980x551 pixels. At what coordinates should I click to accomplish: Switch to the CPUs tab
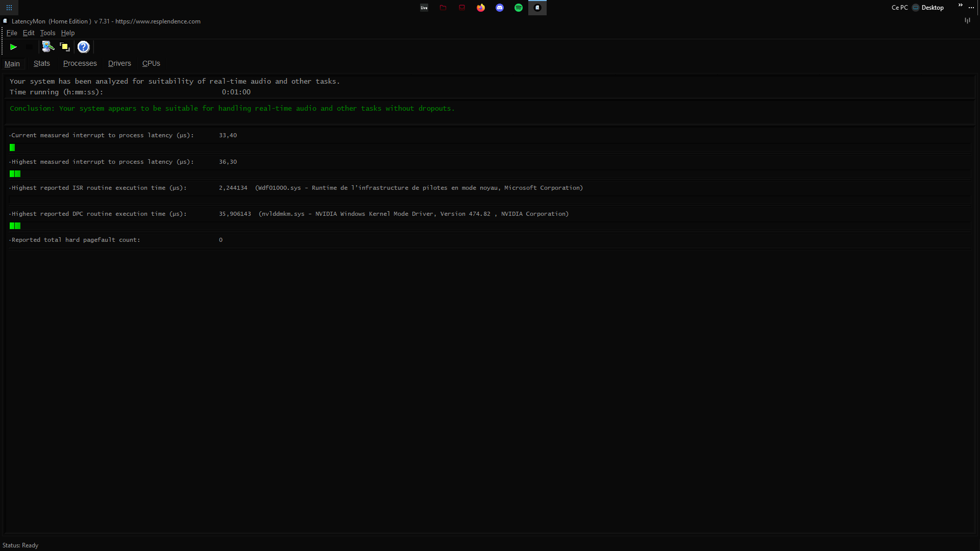point(151,63)
